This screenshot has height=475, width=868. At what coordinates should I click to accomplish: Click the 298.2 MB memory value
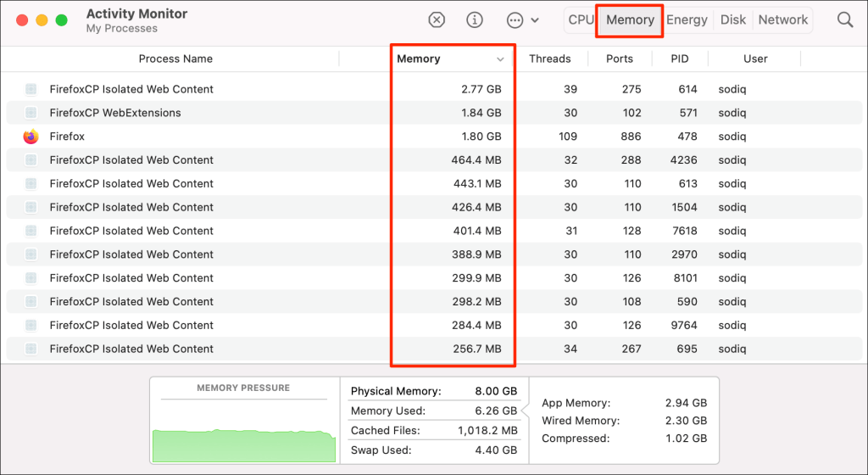(476, 302)
